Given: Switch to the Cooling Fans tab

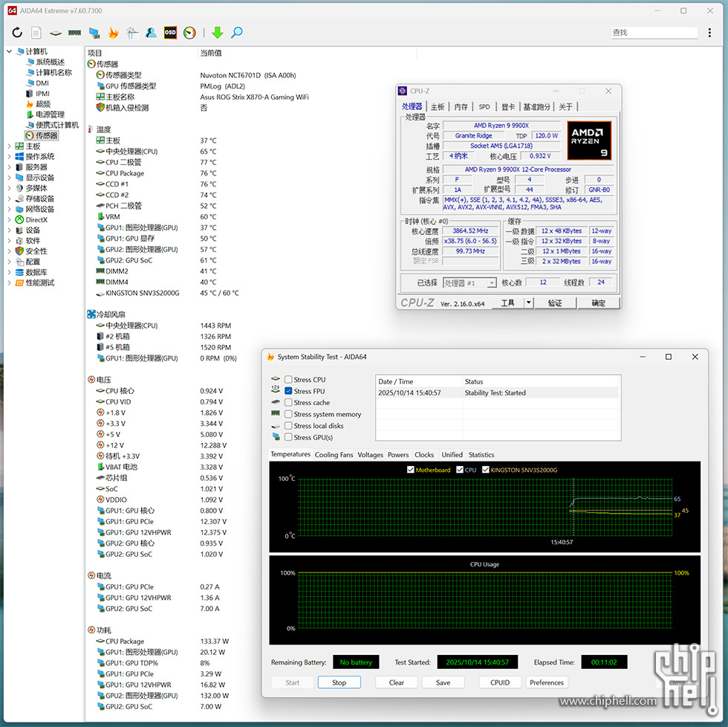Looking at the screenshot, I should (x=334, y=454).
